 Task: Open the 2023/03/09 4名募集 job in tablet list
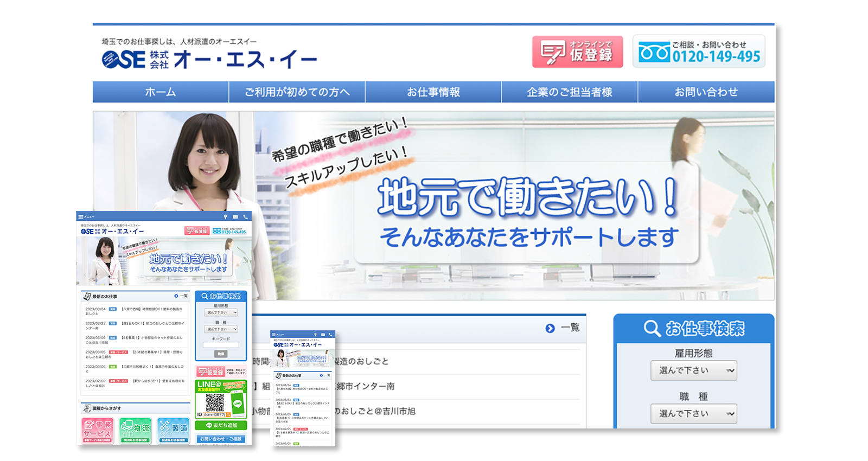(135, 340)
